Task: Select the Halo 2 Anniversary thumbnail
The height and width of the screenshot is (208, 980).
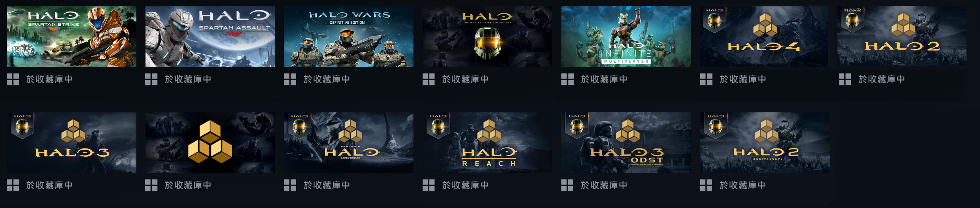Action: [765, 143]
